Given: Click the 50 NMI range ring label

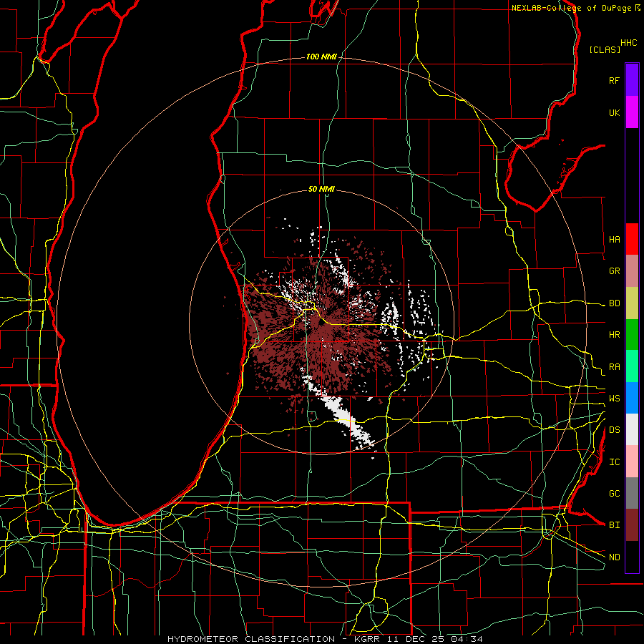Looking at the screenshot, I should point(321,189).
